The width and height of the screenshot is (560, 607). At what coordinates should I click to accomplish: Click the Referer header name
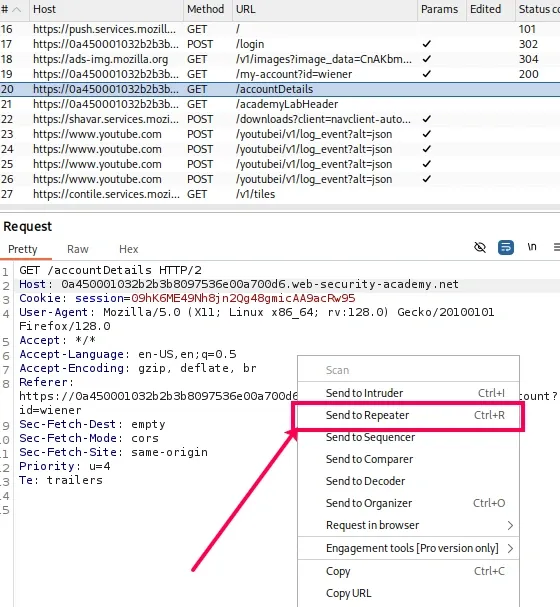pyautogui.click(x=46, y=382)
